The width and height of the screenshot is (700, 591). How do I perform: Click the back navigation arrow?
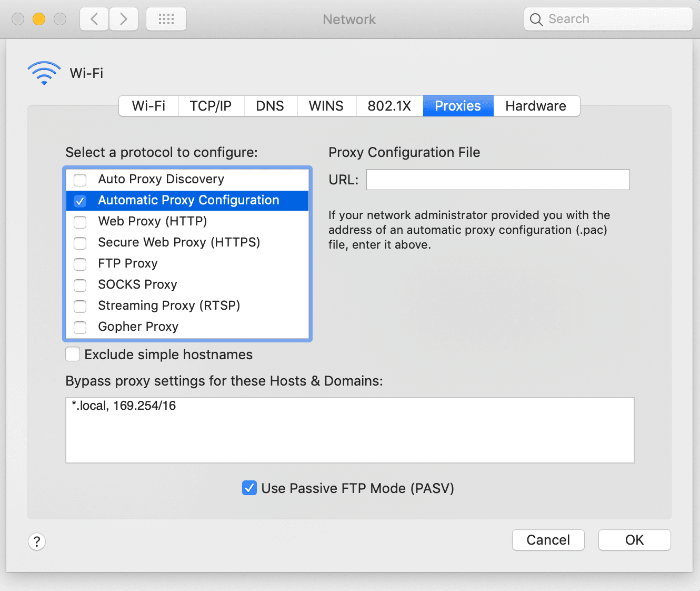(94, 18)
